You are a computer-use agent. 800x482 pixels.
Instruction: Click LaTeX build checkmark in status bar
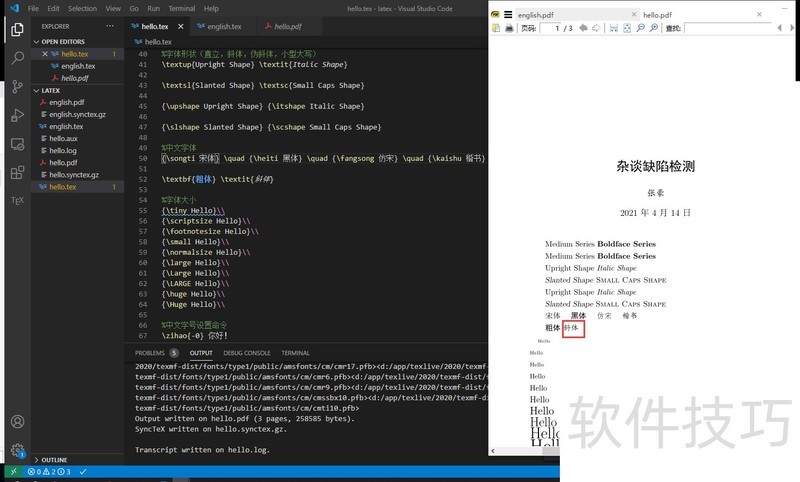[83, 471]
